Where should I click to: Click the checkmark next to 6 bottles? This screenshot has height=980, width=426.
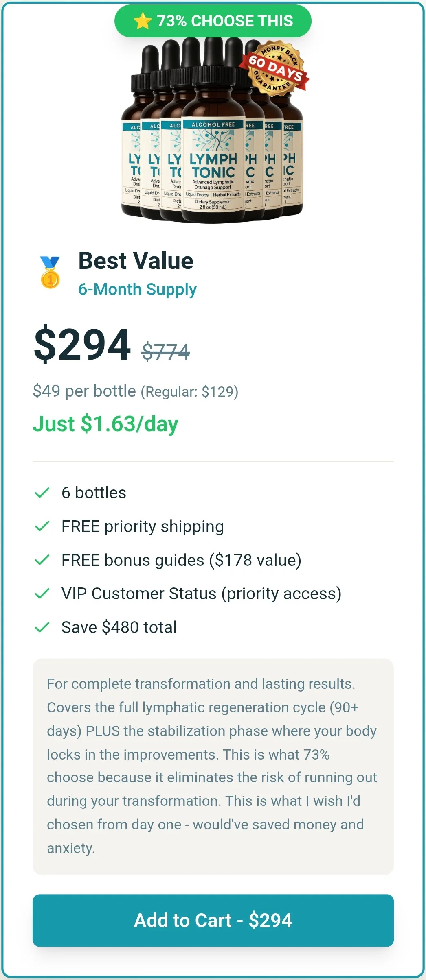(42, 492)
